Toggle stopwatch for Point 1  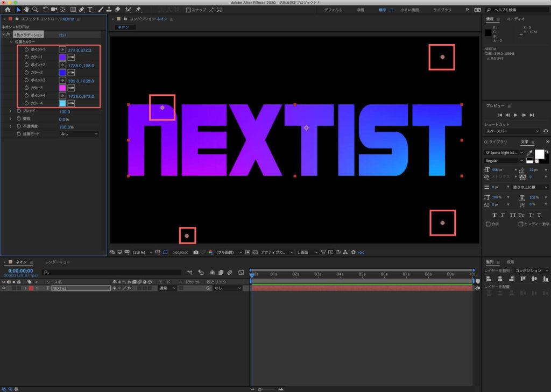[x=26, y=49]
